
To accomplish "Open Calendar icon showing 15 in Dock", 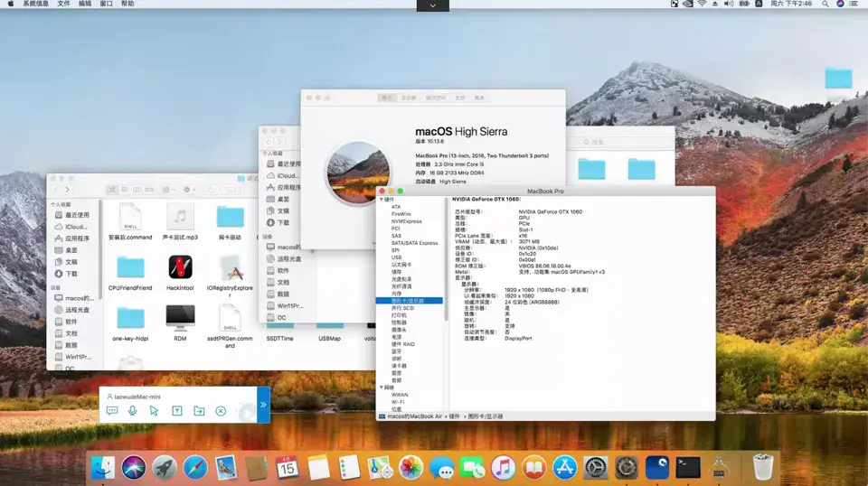I will point(288,468).
